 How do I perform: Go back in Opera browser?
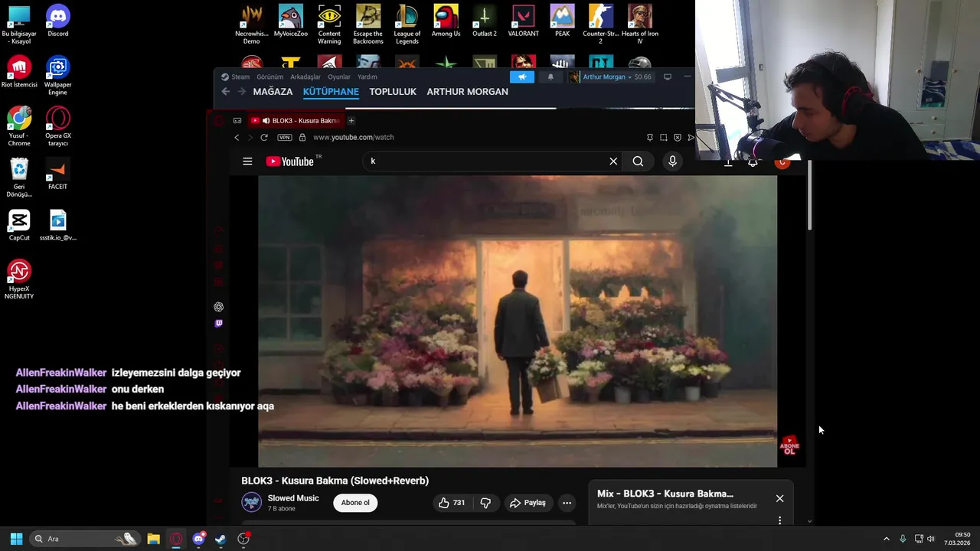tap(237, 137)
